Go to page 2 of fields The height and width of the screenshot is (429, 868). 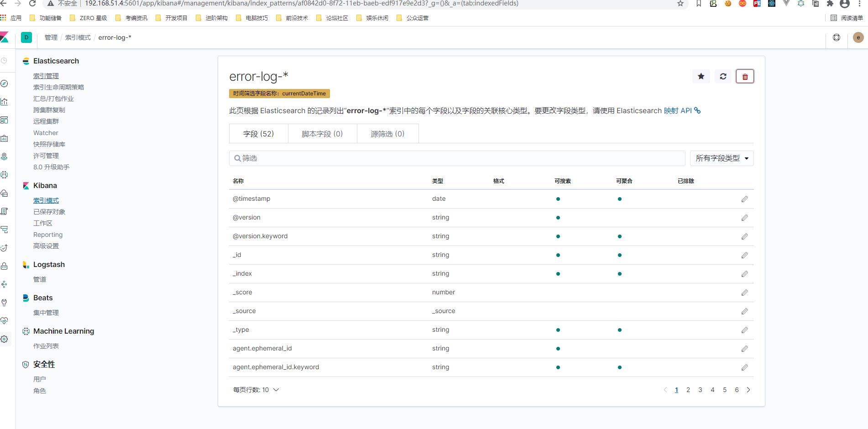[x=688, y=390]
